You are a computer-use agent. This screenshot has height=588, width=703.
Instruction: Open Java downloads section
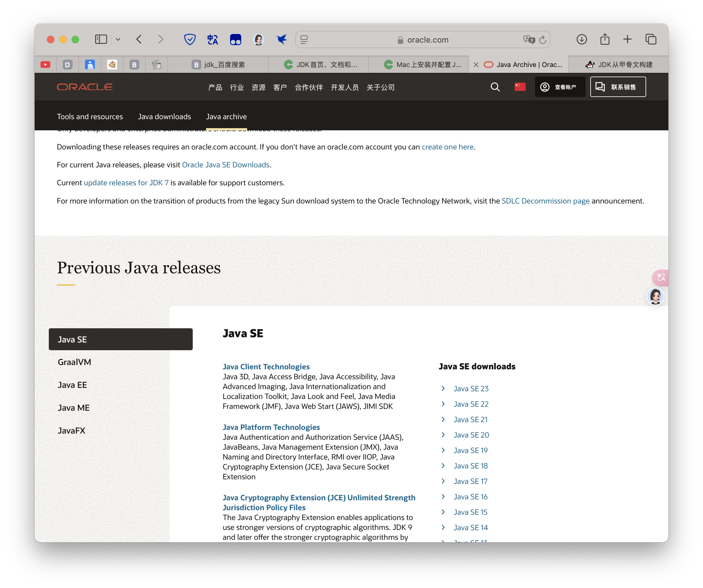pyautogui.click(x=164, y=116)
